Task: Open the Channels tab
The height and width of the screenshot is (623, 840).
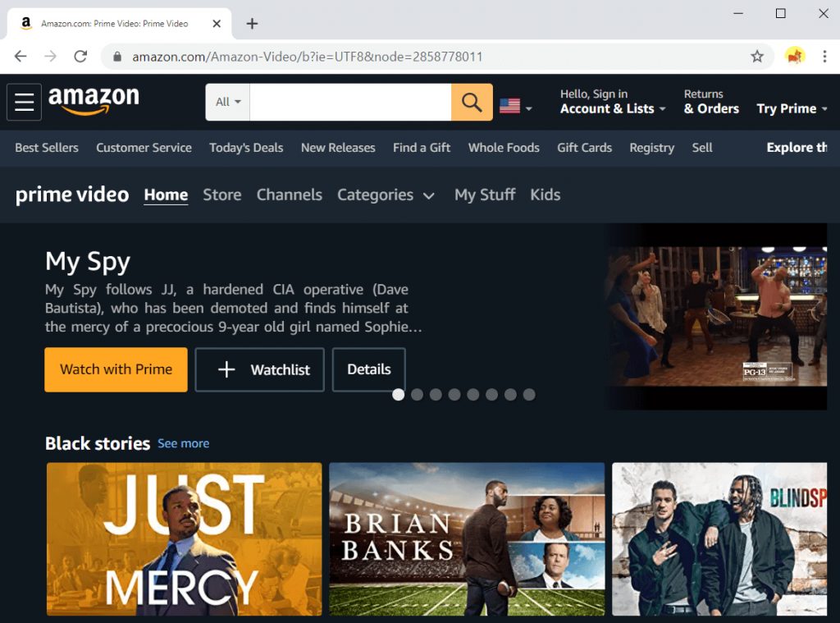Action: pyautogui.click(x=290, y=195)
